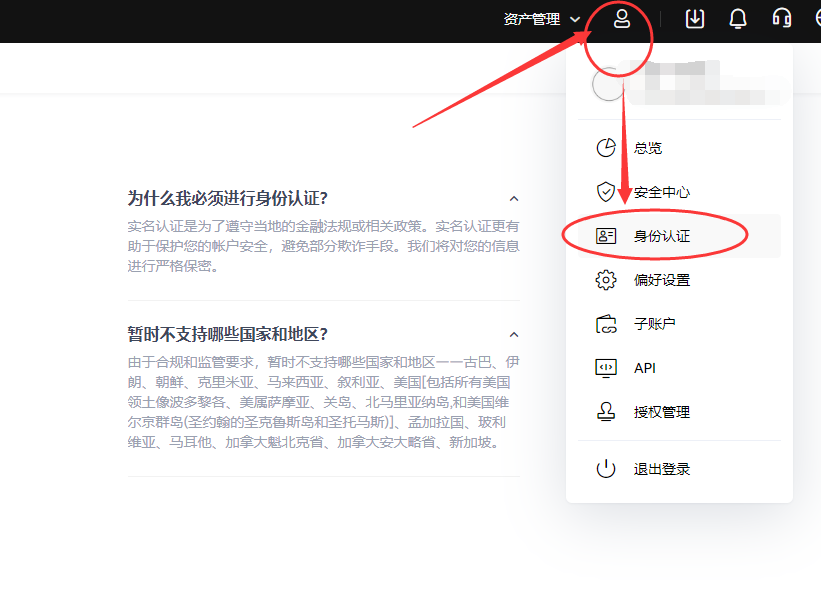Click the gear icon beside 偏好设置

coord(607,279)
